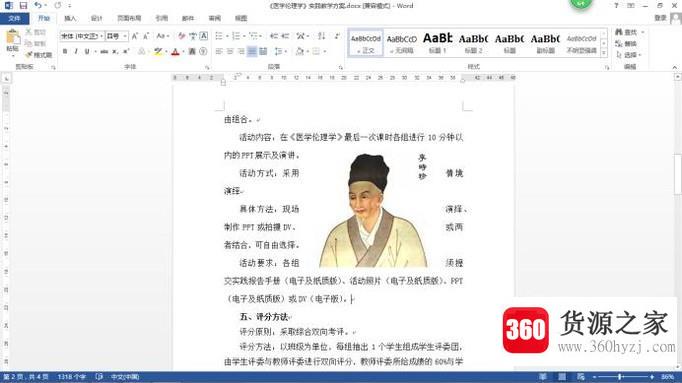Apply the 无间隔 (No Spacing) style
The image size is (682, 383).
click(401, 43)
